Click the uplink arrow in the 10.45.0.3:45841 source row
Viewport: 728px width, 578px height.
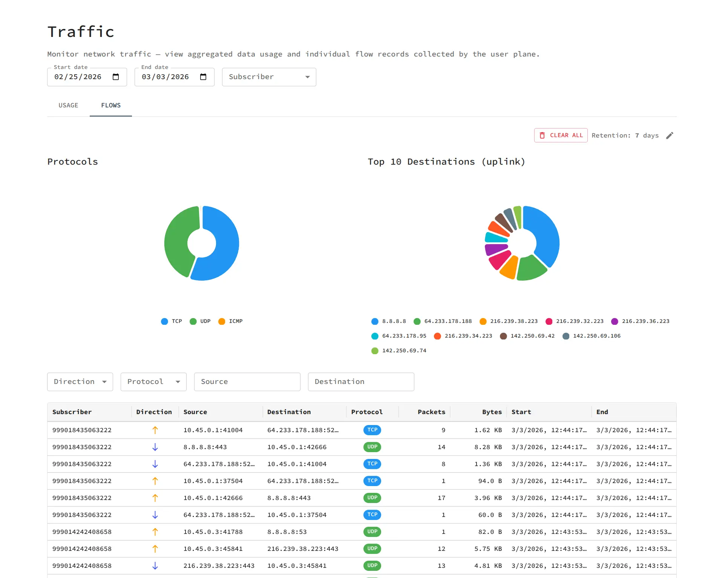click(x=155, y=549)
